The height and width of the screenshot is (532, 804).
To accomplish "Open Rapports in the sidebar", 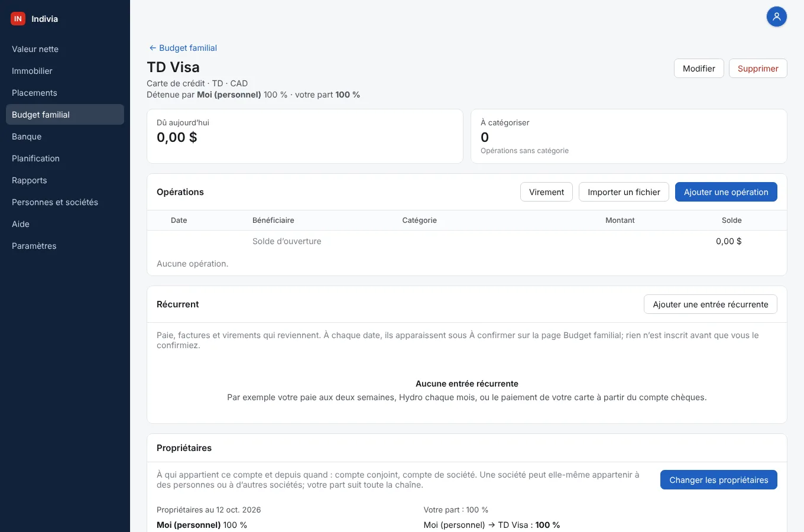I will [x=65, y=180].
